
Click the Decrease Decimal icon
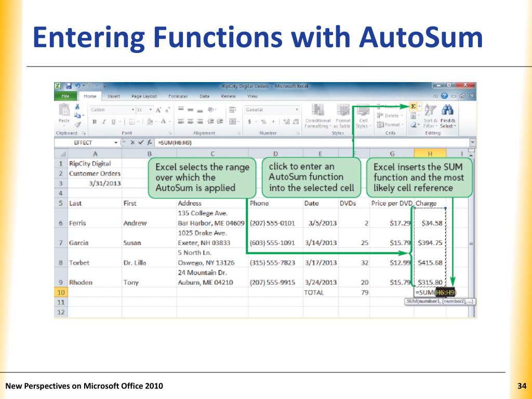coord(296,122)
